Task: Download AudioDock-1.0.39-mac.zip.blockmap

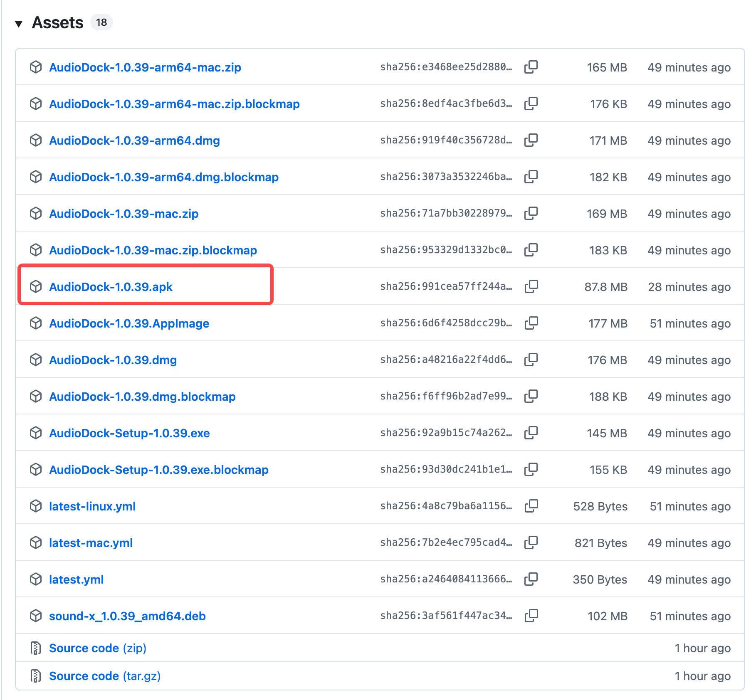Action: pyautogui.click(x=153, y=250)
